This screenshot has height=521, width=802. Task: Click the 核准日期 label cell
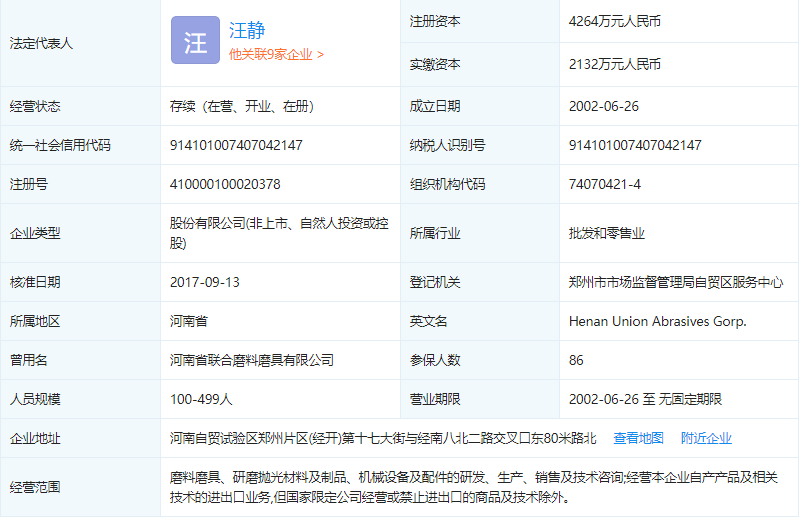80,282
